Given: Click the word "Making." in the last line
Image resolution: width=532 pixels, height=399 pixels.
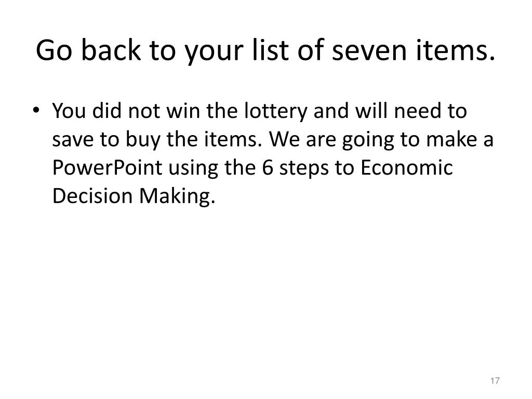Looking at the screenshot, I should pyautogui.click(x=177, y=197).
